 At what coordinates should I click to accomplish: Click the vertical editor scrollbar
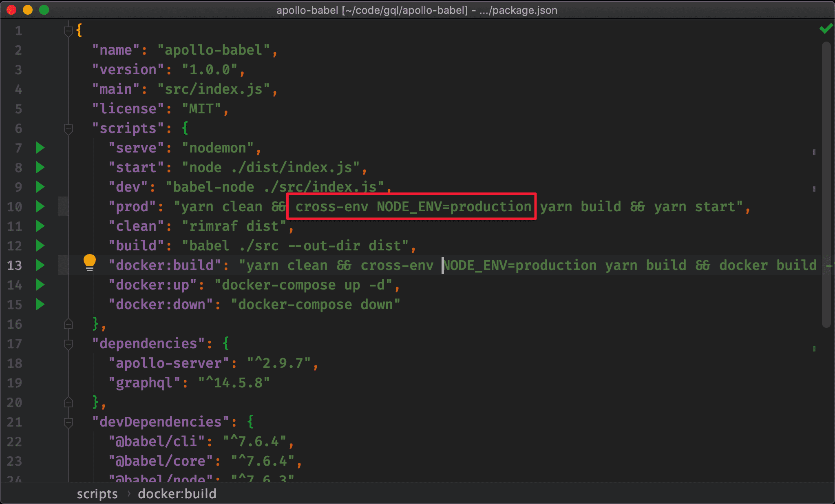[x=826, y=184]
